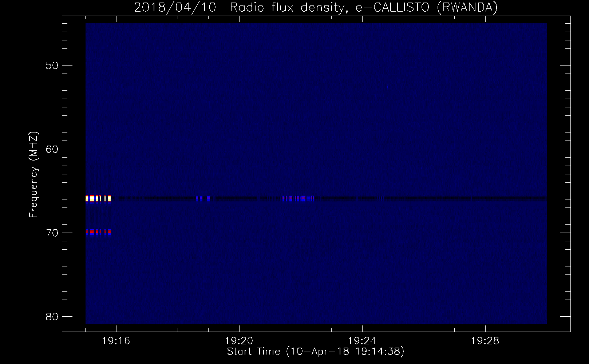Click the bright white-yellow burst near 66 MHz
Viewport: 589px width, 364px height.
click(x=98, y=198)
